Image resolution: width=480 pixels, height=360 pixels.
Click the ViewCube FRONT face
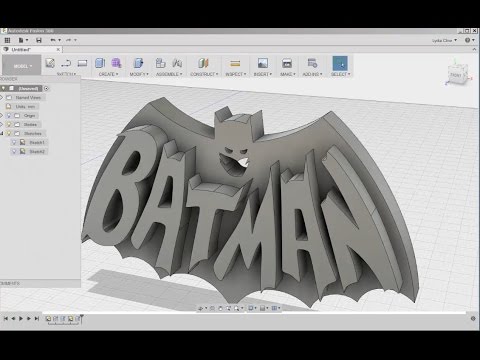click(456, 75)
